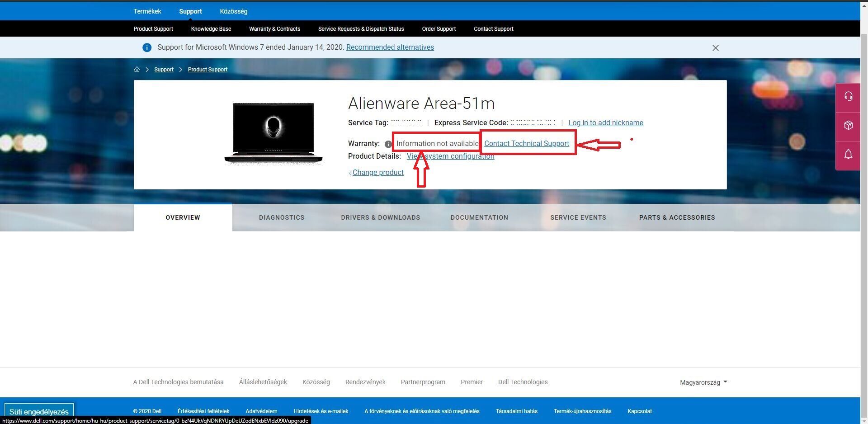
Task: Click the Recommended alternatives link
Action: pos(390,47)
